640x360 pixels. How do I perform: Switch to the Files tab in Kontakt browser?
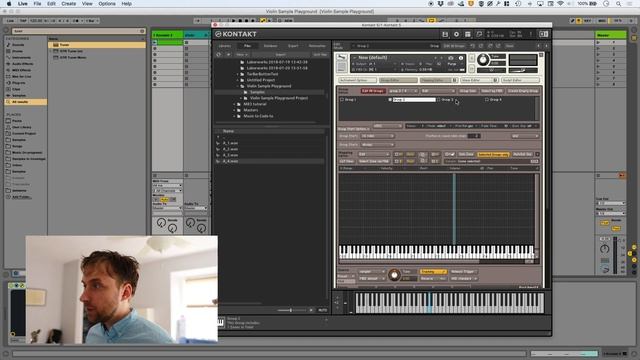(247, 46)
